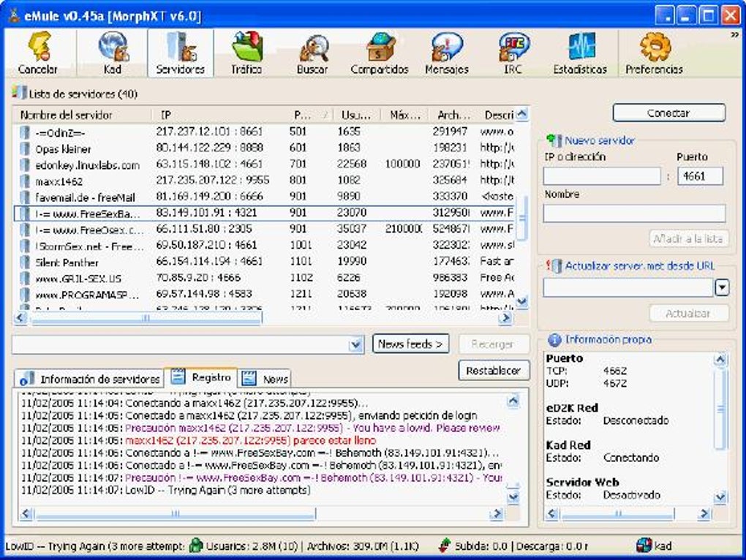746x560 pixels.
Task: Open the Mensajes window
Action: tap(447, 53)
